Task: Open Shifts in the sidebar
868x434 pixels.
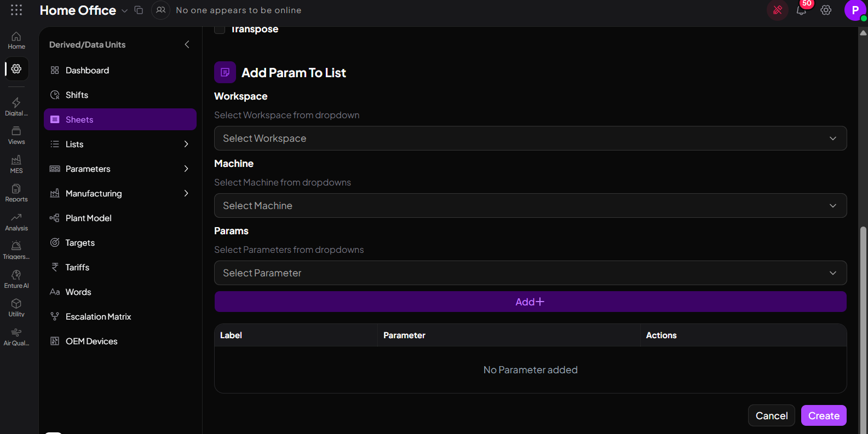Action: coord(120,95)
